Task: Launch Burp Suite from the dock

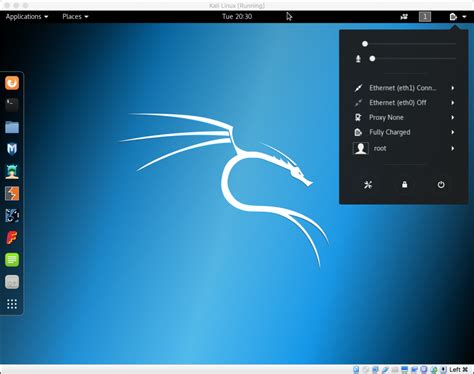Action: [x=12, y=194]
